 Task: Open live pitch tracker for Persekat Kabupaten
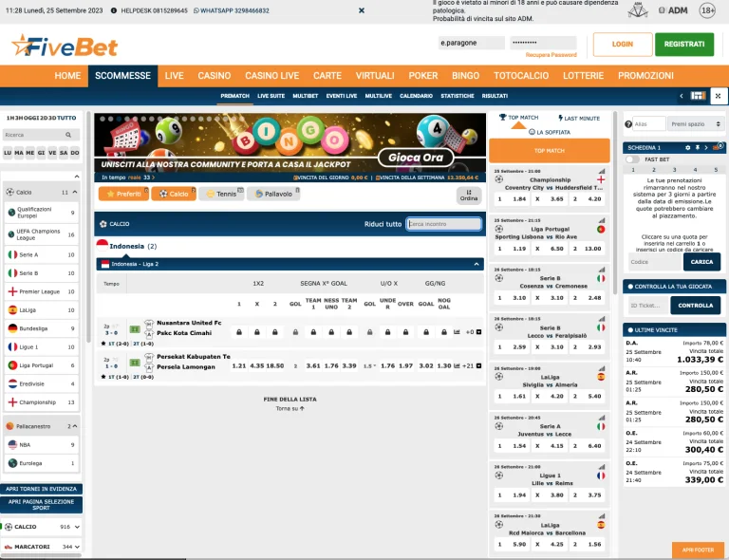(135, 363)
